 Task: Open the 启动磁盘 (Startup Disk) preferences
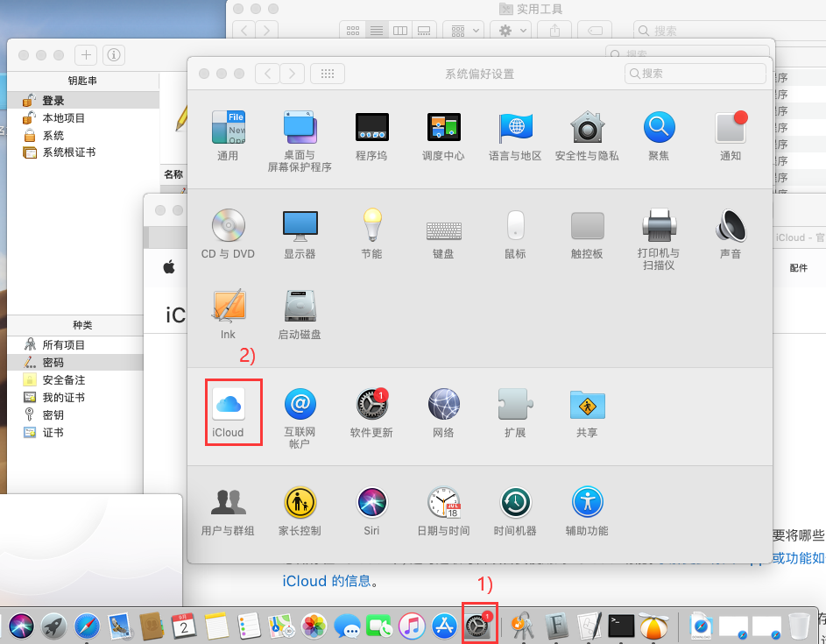click(x=300, y=314)
